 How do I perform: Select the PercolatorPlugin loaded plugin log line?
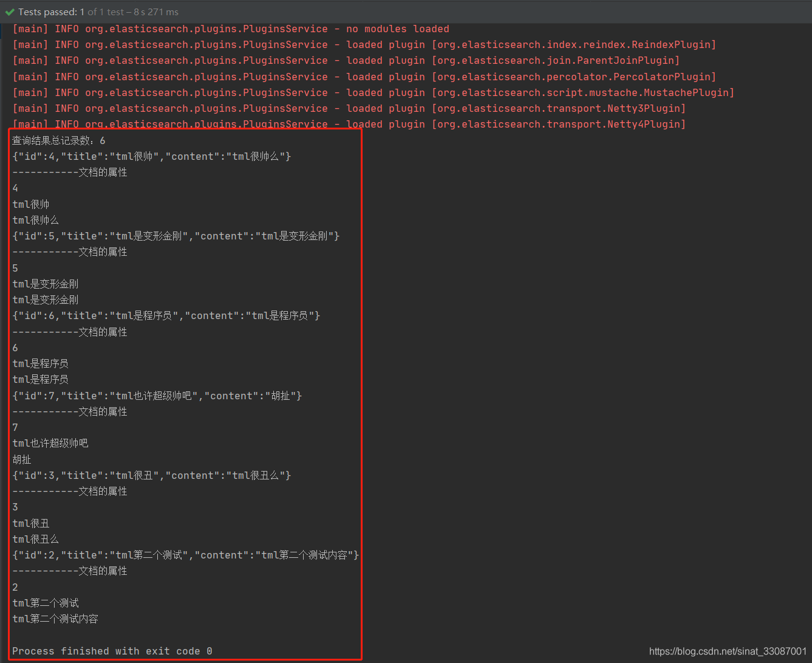(x=364, y=77)
